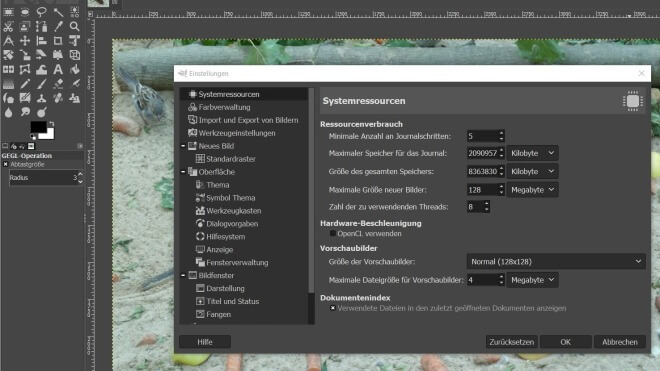
Task: Open unit dropdown for Größe des gesamten Speichers
Action: tap(532, 171)
